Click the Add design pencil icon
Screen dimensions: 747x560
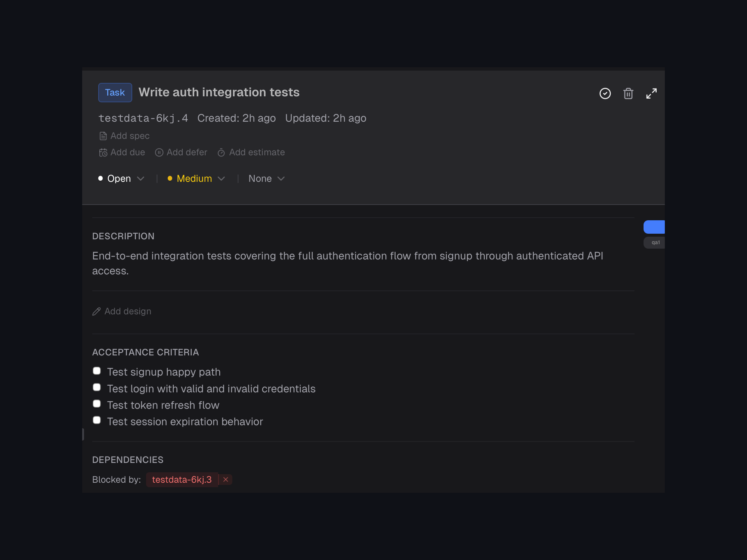[x=96, y=311]
